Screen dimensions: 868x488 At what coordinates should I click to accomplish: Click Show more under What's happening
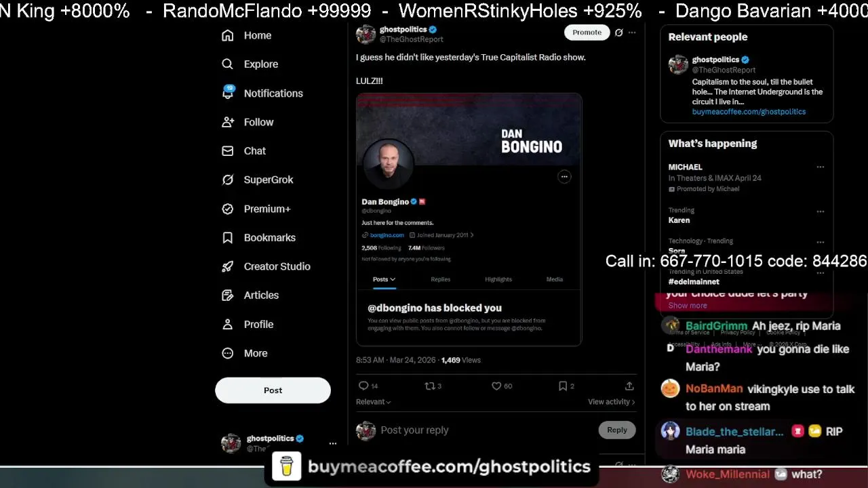tap(687, 306)
